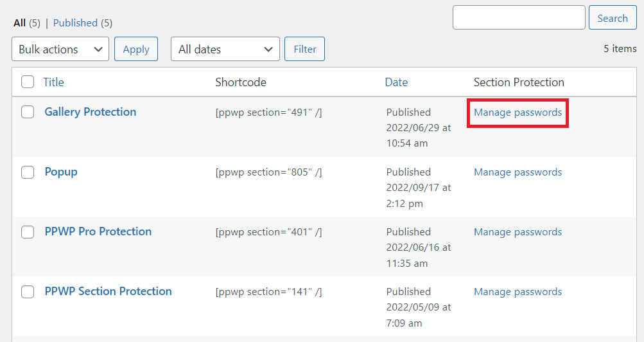
Task: Select shortcode [ppwp section="141" /]
Action: tap(268, 292)
